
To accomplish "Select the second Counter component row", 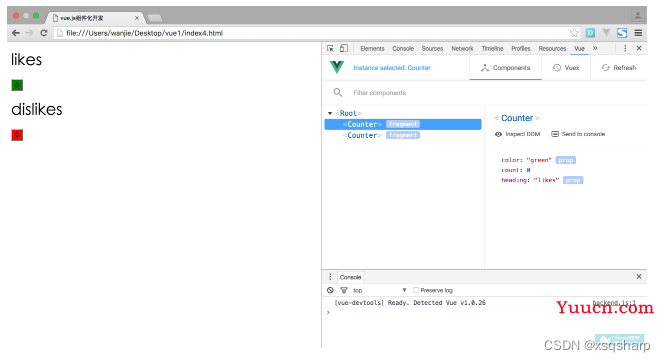I will (x=403, y=135).
